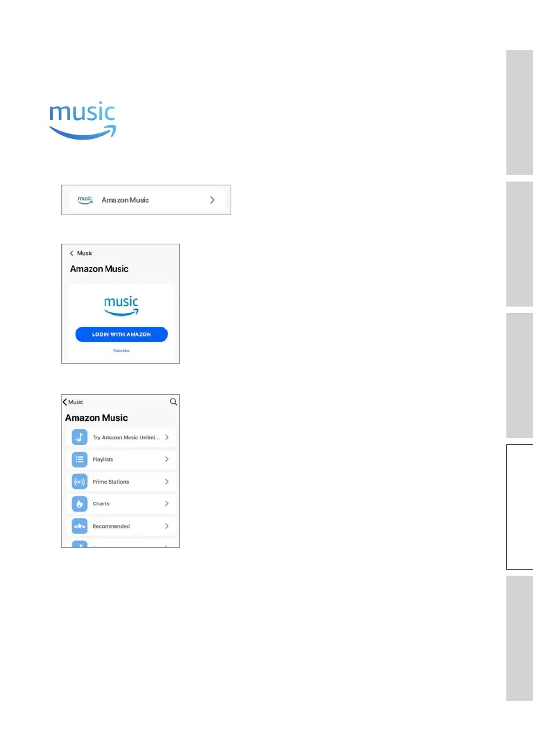Click the music logo on the login card
Image resolution: width=533 pixels, height=756 pixels.
pyautogui.click(x=121, y=306)
